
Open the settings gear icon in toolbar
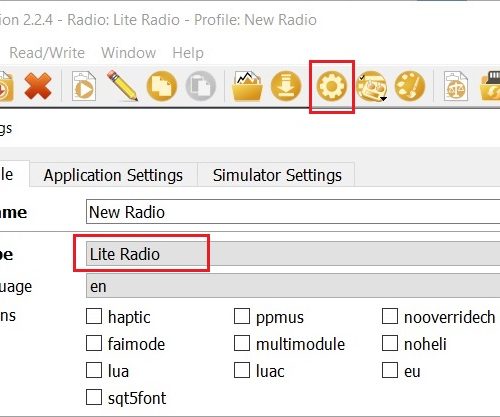click(x=332, y=86)
